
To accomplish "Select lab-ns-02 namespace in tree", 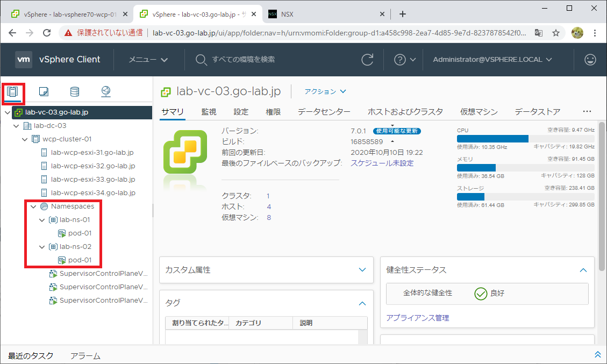I will [75, 247].
